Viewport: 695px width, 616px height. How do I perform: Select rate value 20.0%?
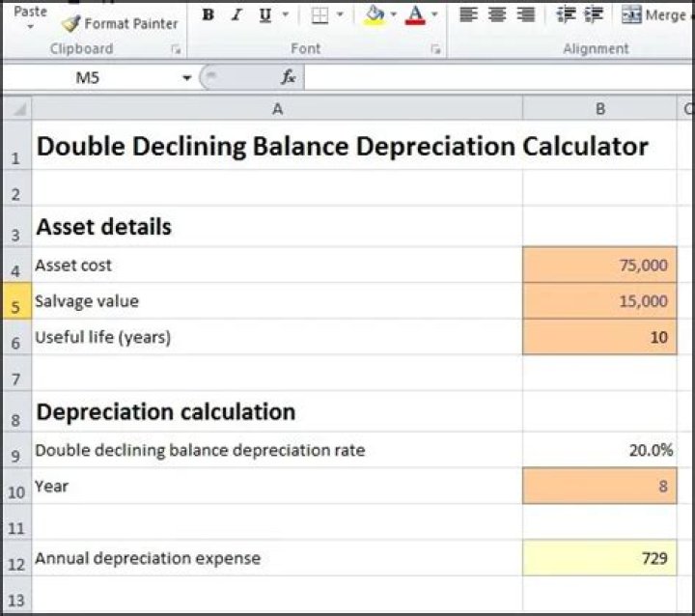coord(600,450)
